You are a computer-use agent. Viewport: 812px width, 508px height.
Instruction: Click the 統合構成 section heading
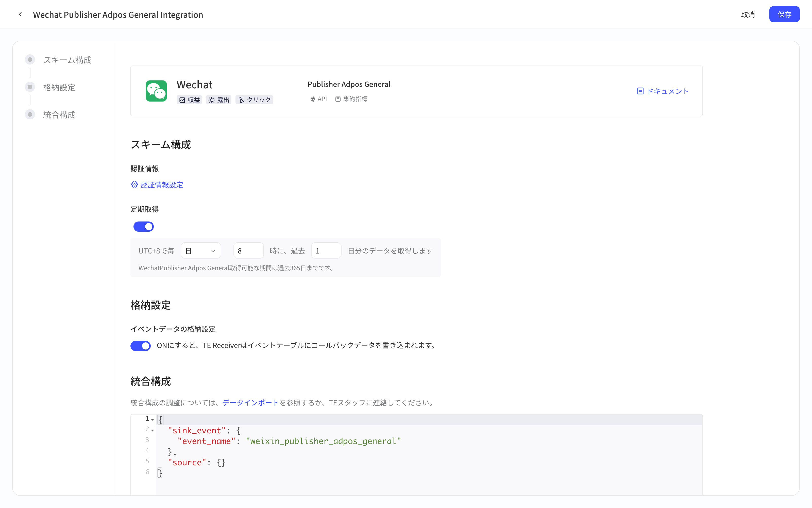(151, 381)
